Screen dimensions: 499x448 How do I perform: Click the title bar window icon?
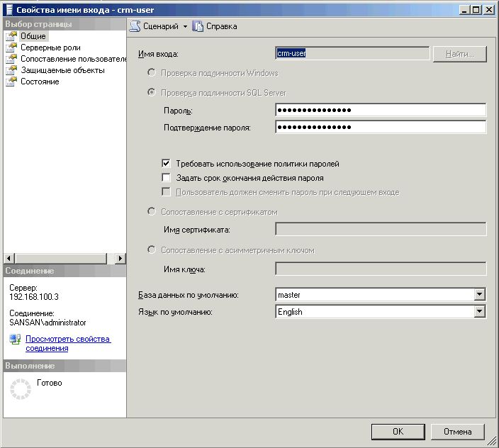9,10
